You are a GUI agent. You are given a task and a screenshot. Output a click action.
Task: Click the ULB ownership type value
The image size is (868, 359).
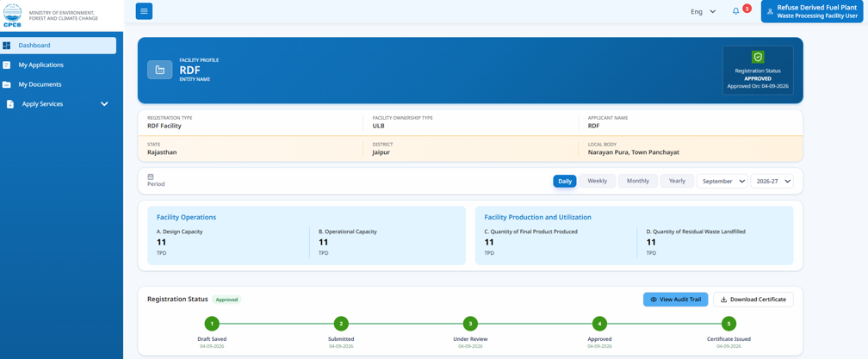click(378, 126)
